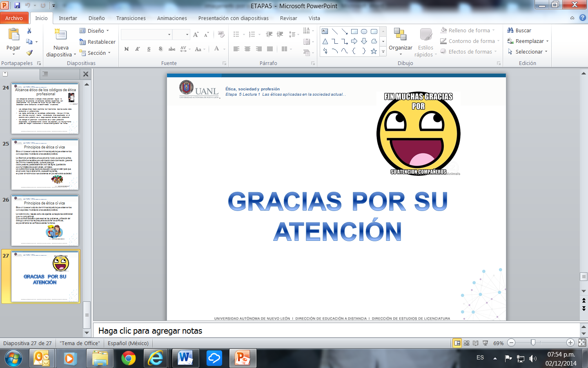Click the notes field Haga clic para agregar notas
Image resolution: width=588 pixels, height=368 pixels.
click(x=336, y=330)
